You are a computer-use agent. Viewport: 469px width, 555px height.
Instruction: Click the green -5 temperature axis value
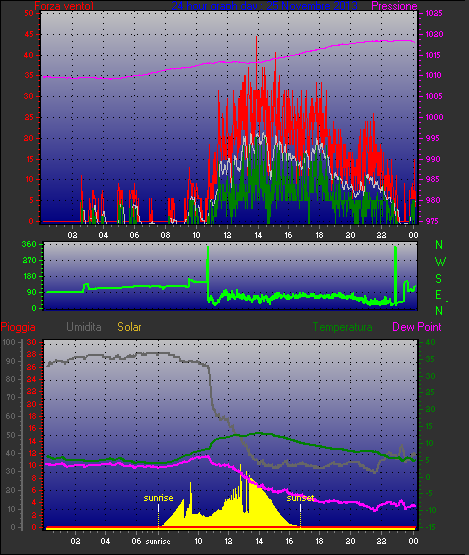(x=430, y=493)
